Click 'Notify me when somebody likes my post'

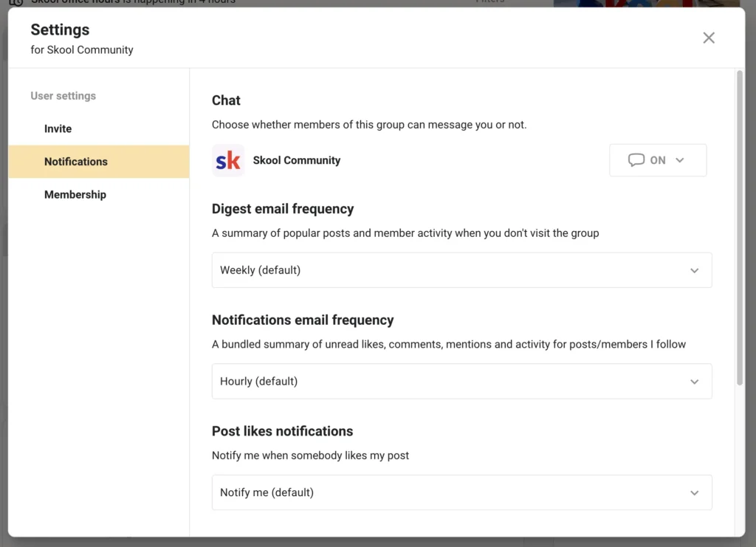[x=311, y=455]
